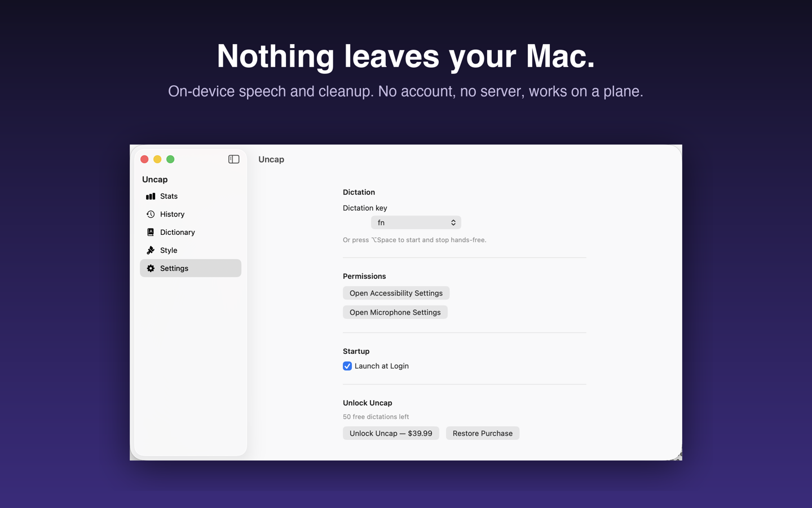Click the History clock icon
This screenshot has height=508, width=812.
[x=151, y=214]
